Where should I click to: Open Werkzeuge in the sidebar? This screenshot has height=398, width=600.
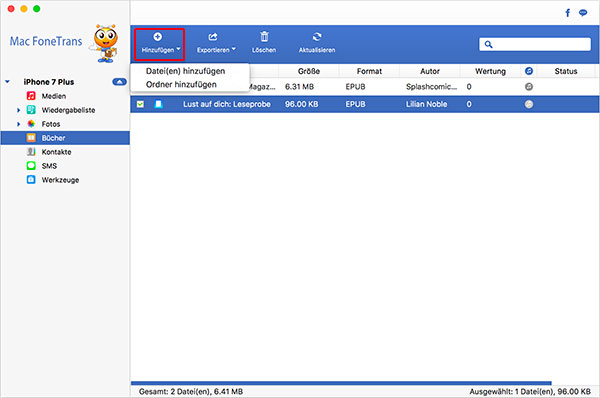point(60,180)
